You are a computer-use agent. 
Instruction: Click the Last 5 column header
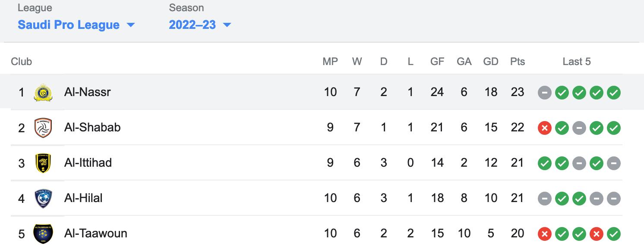[x=577, y=62]
